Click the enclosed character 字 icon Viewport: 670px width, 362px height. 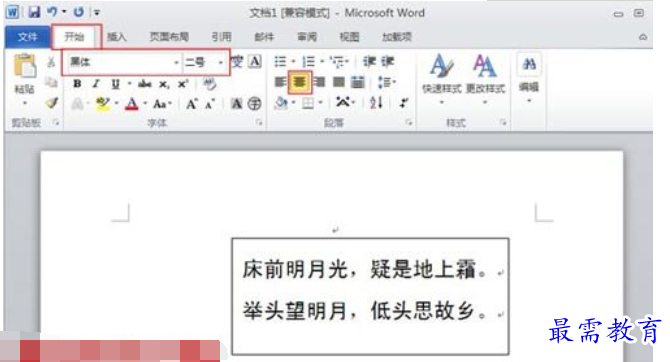pos(255,104)
